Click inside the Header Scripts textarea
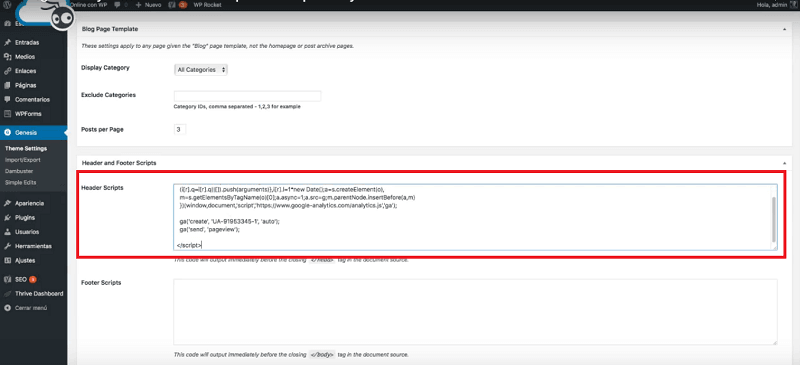 pos(476,217)
